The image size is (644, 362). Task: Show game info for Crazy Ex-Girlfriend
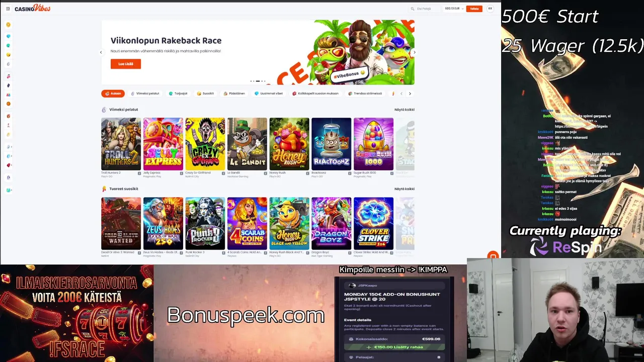(x=223, y=173)
